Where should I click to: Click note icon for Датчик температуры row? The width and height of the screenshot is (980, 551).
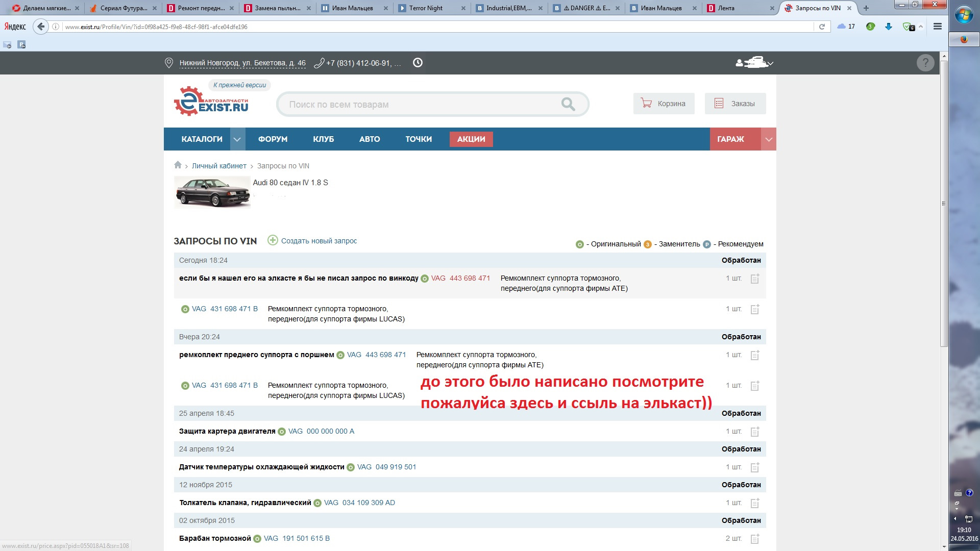click(x=755, y=467)
